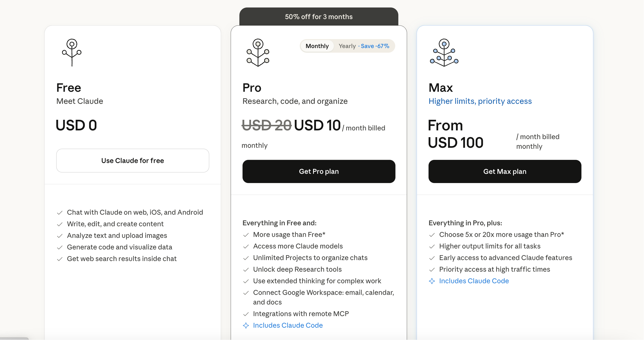Click the Free plan sprout icon
Screen dimensions: 644x340
[72, 52]
